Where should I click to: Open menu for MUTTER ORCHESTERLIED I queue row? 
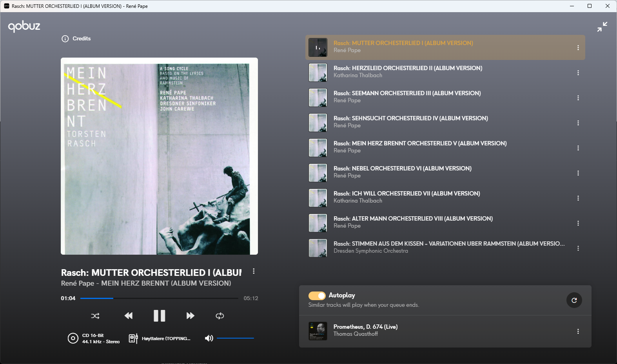(x=578, y=48)
